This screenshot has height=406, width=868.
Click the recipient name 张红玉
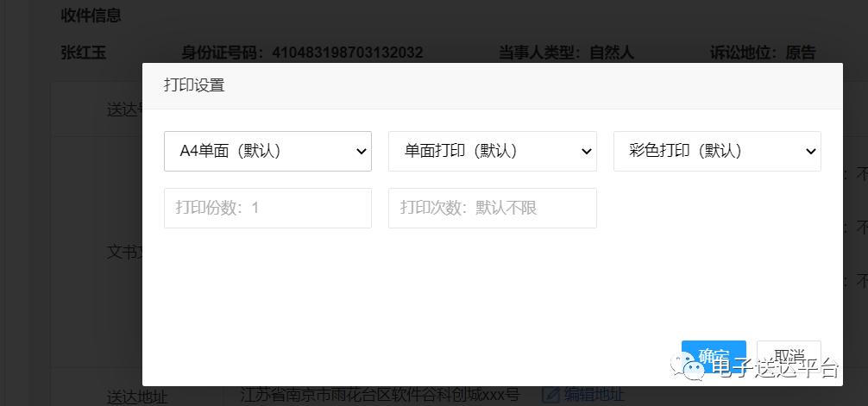tap(83, 53)
